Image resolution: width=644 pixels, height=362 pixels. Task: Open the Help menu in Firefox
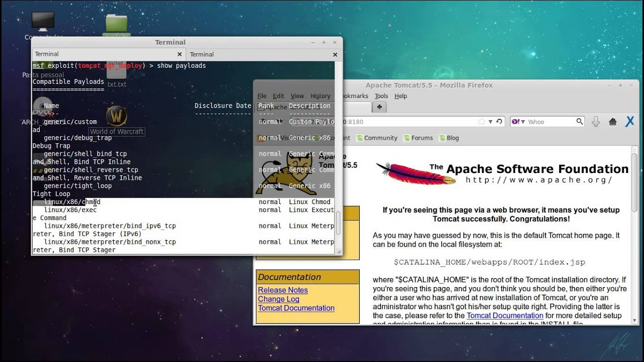(x=400, y=96)
